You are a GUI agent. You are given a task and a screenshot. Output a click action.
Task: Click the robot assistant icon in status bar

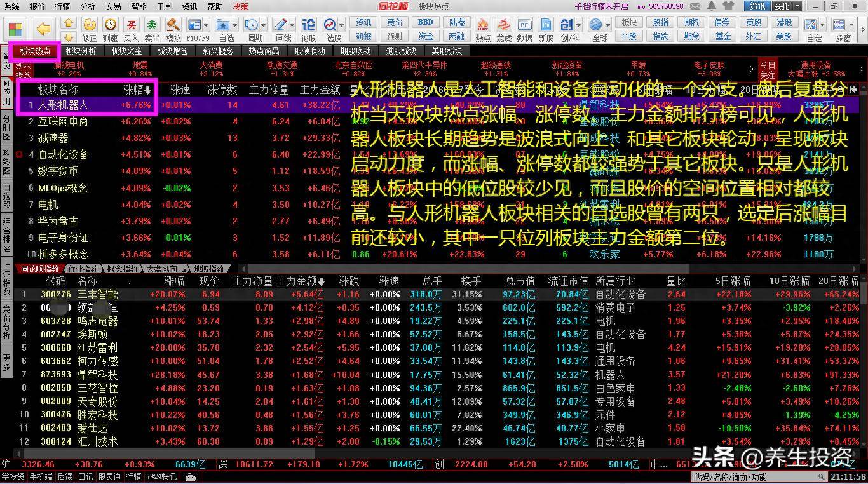click(189, 477)
